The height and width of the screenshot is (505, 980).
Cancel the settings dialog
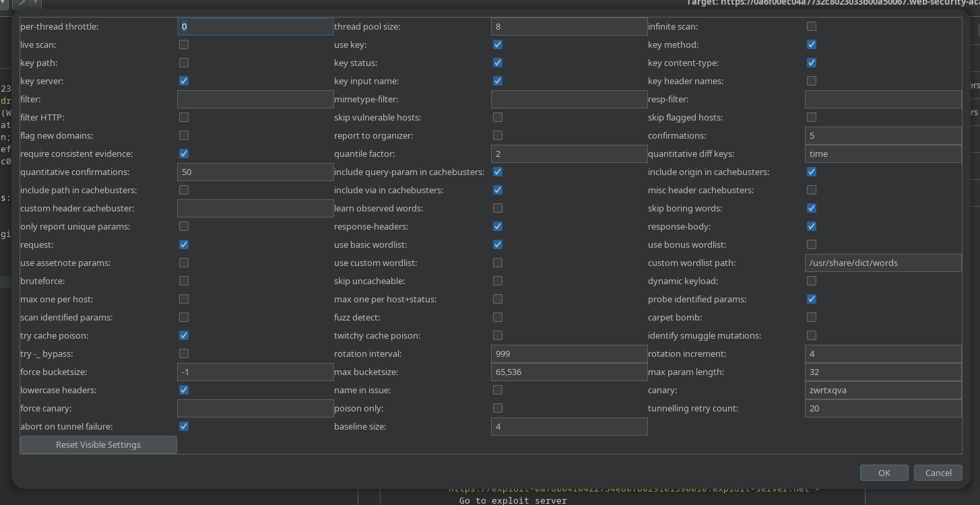[938, 473]
